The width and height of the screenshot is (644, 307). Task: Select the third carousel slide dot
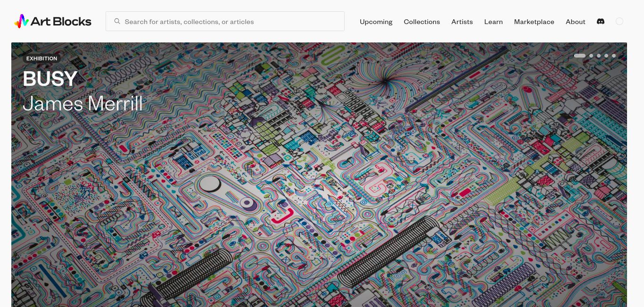click(x=599, y=56)
